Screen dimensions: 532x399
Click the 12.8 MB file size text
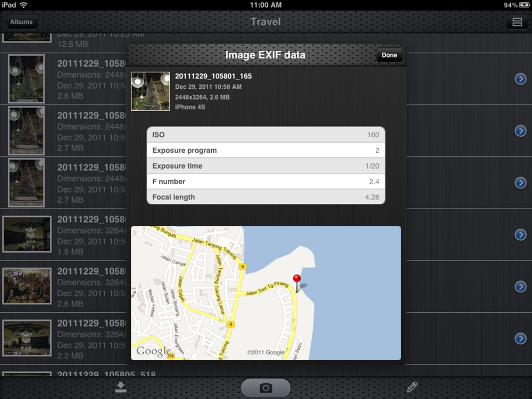click(x=72, y=44)
